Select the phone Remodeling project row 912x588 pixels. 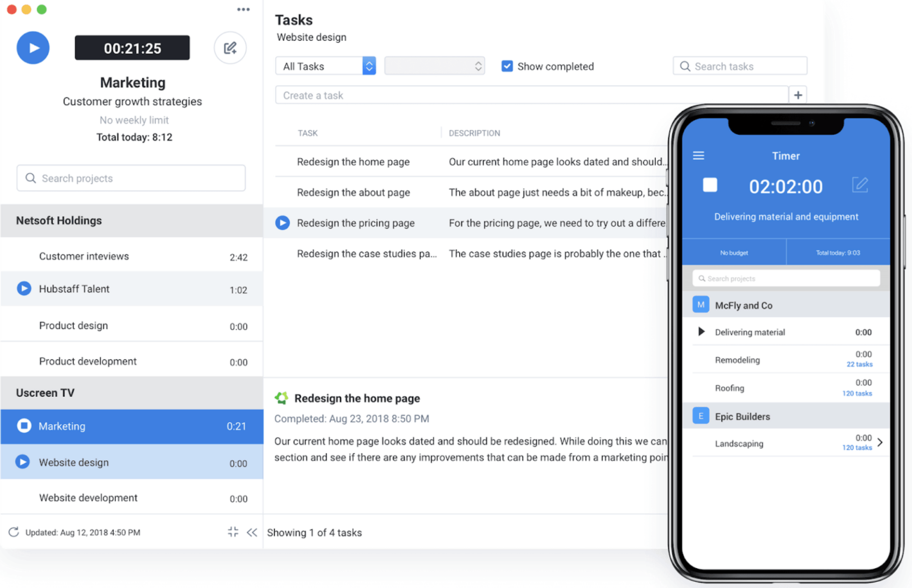(786, 359)
